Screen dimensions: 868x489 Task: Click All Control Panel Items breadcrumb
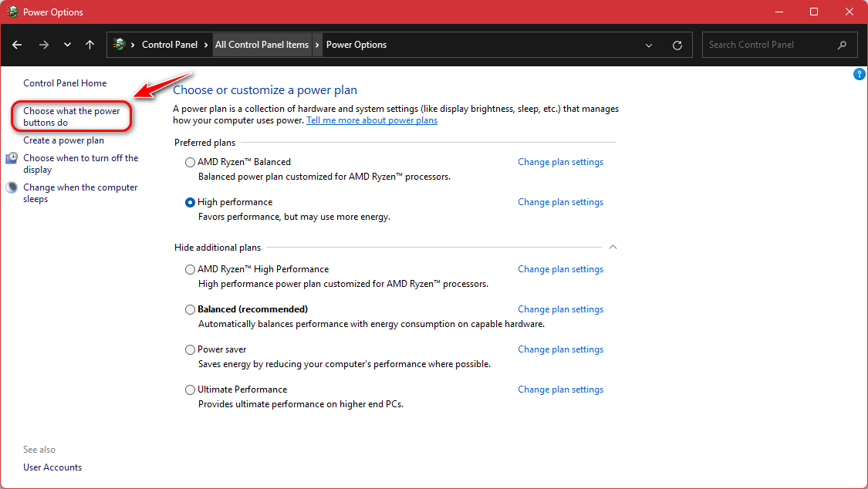[262, 45]
